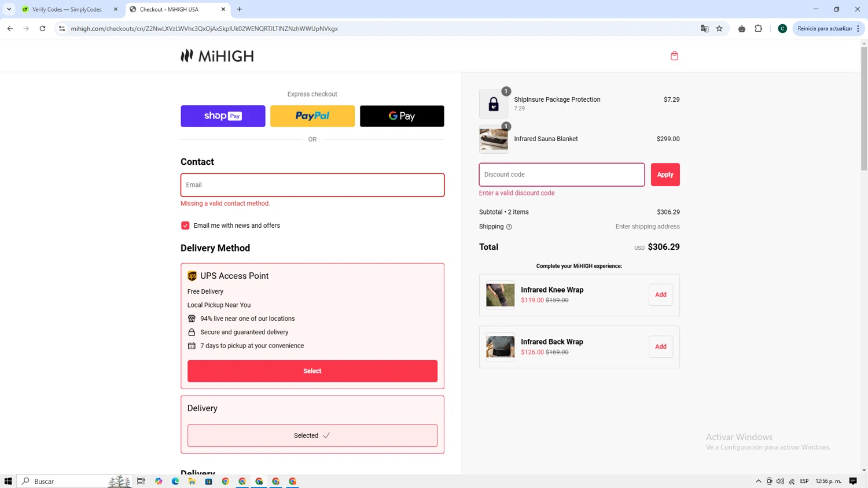Click the network tray icon
Screen dimensions: 868x488
[792, 481]
